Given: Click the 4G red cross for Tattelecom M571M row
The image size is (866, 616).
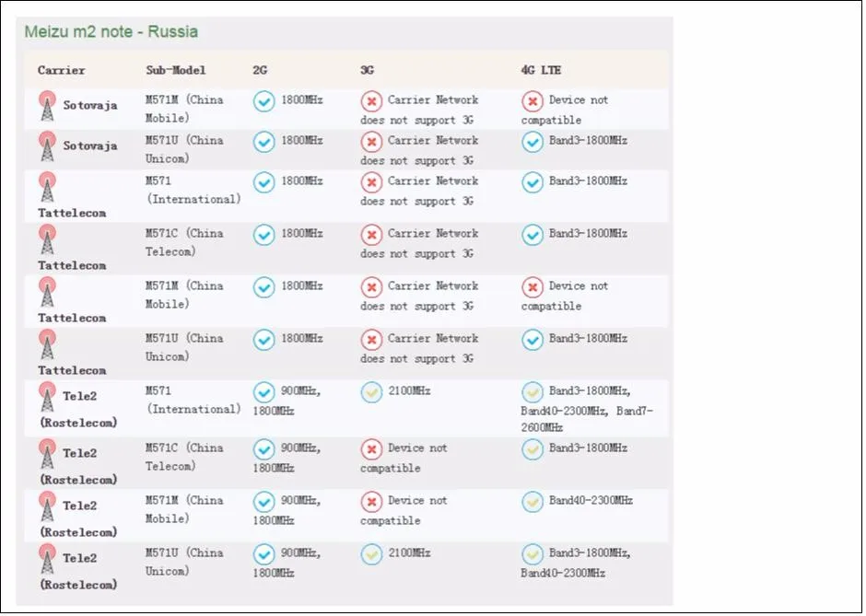Looking at the screenshot, I should tap(532, 287).
